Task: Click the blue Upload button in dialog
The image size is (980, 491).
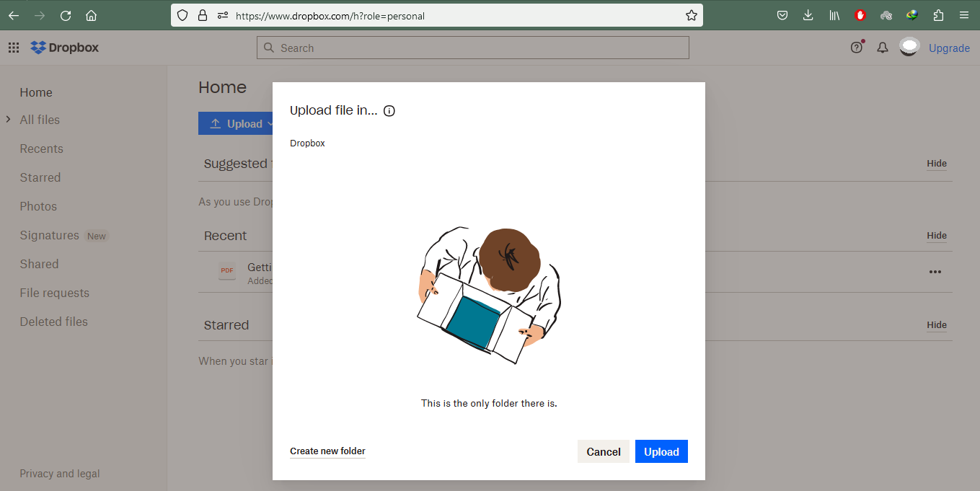Action: click(x=661, y=451)
